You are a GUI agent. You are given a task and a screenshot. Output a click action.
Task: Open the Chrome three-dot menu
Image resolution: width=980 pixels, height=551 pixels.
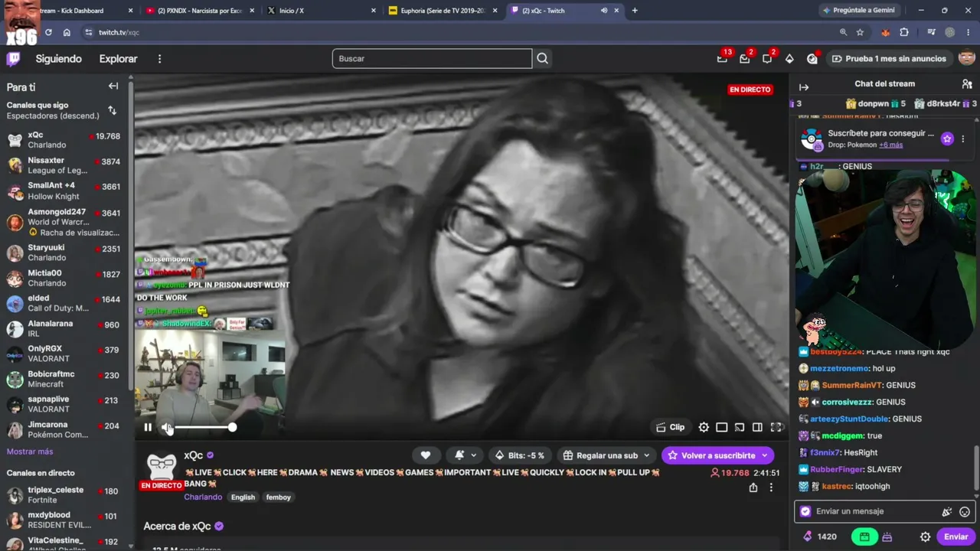[968, 32]
